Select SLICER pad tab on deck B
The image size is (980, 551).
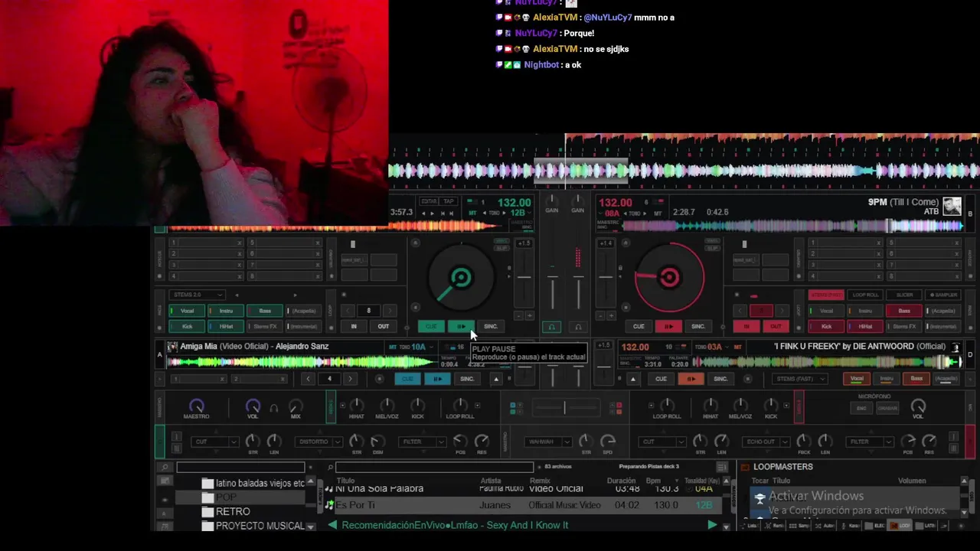click(x=904, y=295)
